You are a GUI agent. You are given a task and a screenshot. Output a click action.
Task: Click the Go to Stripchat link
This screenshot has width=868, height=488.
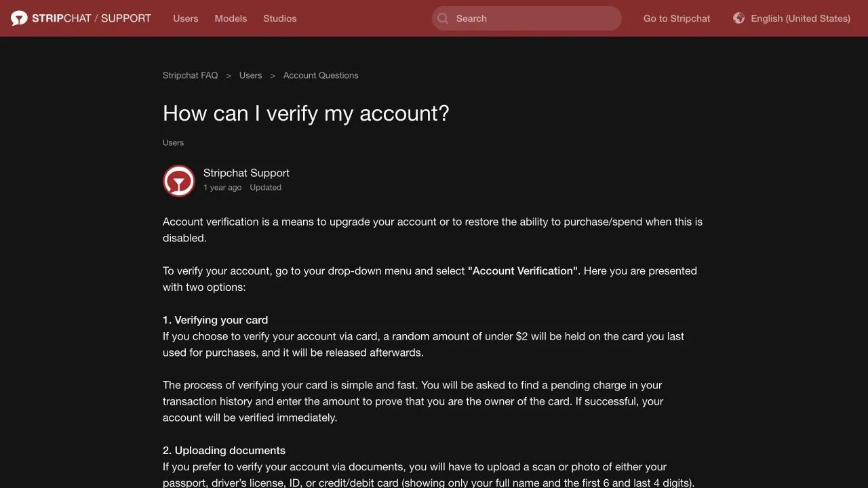(677, 18)
